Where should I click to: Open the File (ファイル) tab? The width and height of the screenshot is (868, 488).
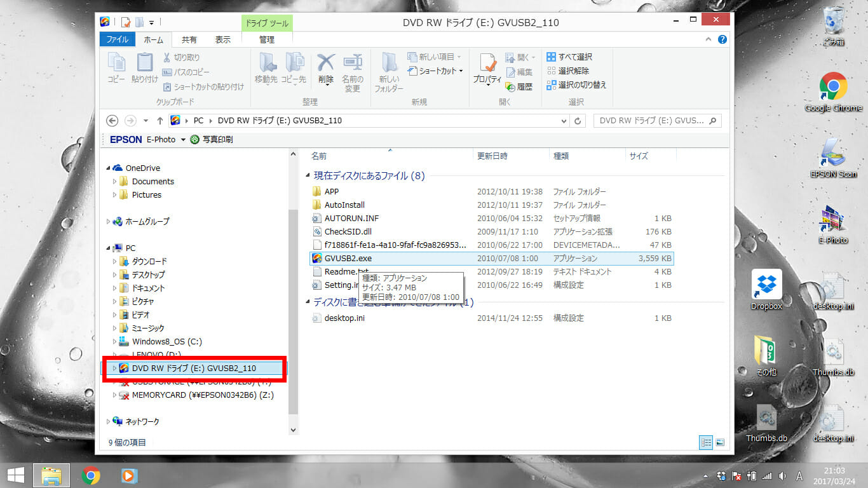118,39
